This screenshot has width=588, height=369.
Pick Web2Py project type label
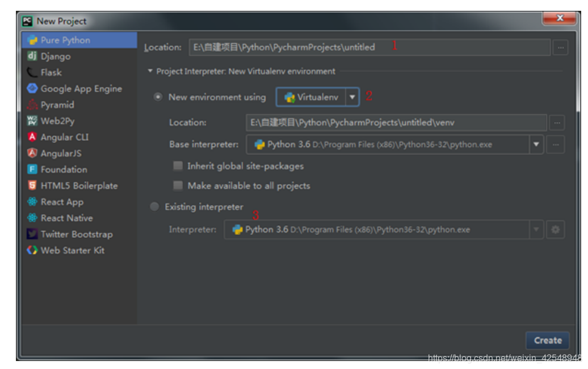pos(58,121)
